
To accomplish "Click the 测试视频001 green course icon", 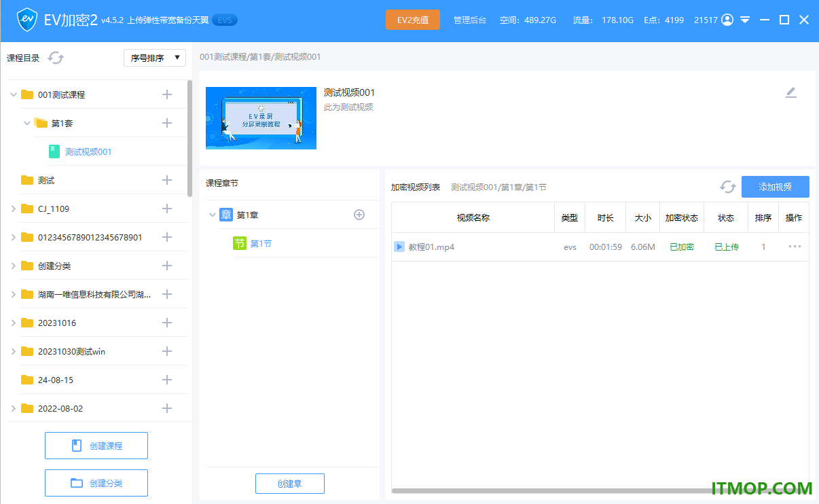I will [x=54, y=151].
